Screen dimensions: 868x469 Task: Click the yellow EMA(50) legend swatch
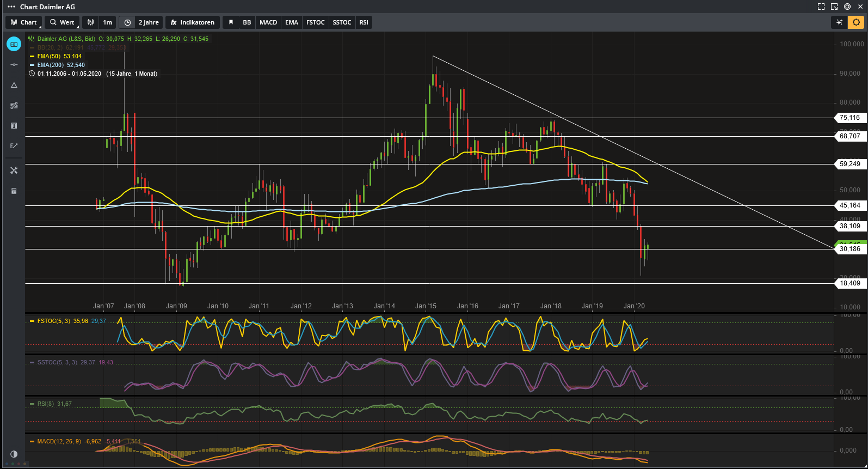[x=32, y=57]
